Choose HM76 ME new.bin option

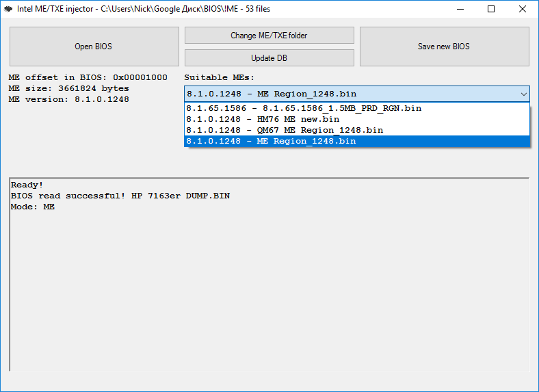tap(357, 119)
